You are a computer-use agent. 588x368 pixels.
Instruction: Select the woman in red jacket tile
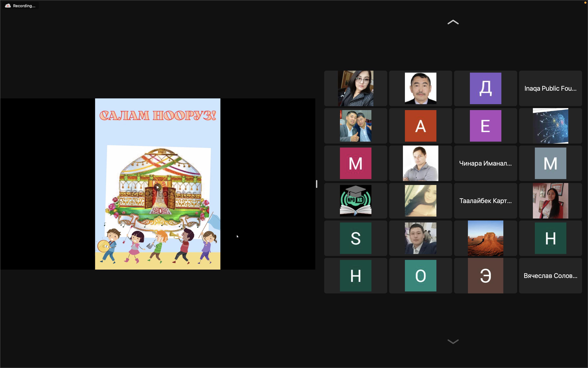(550, 201)
